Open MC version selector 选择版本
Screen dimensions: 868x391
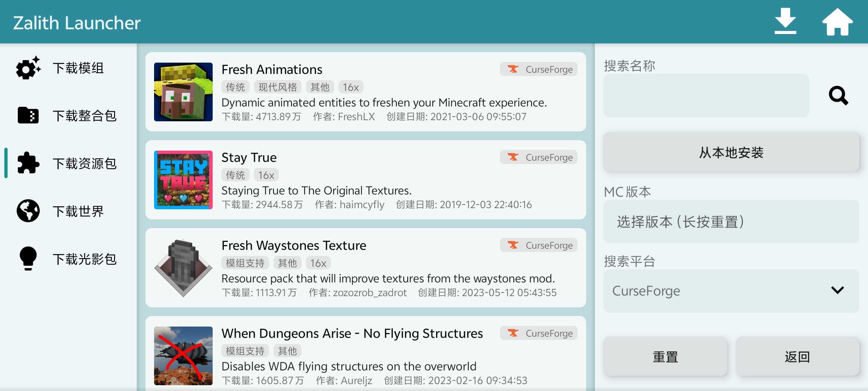(731, 222)
